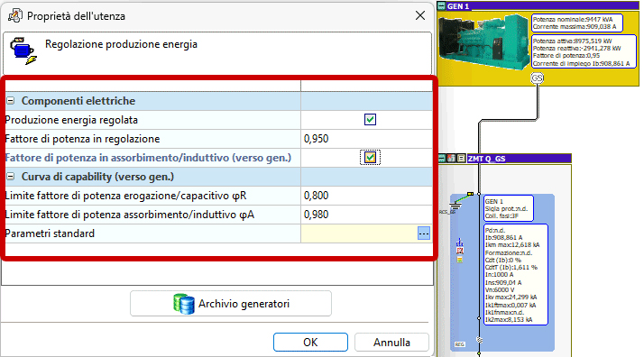Open the Parametri standard ellipsis button
The width and height of the screenshot is (644, 357).
point(423,233)
